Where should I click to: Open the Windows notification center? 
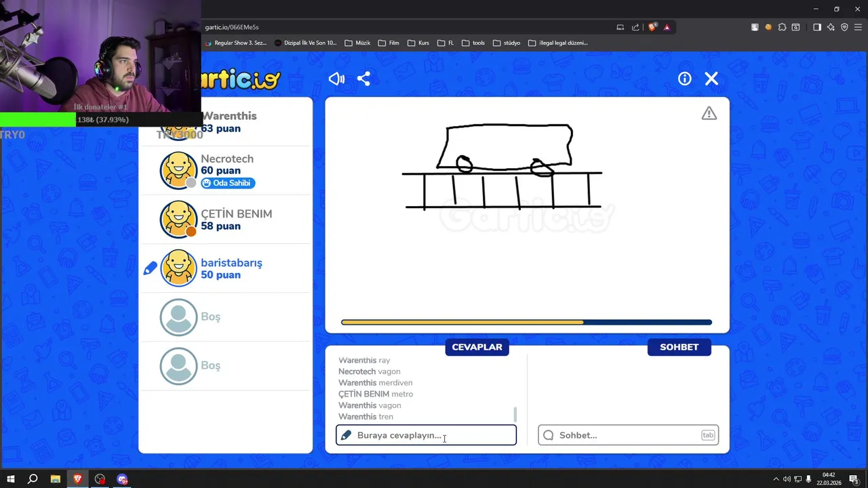[x=854, y=479]
